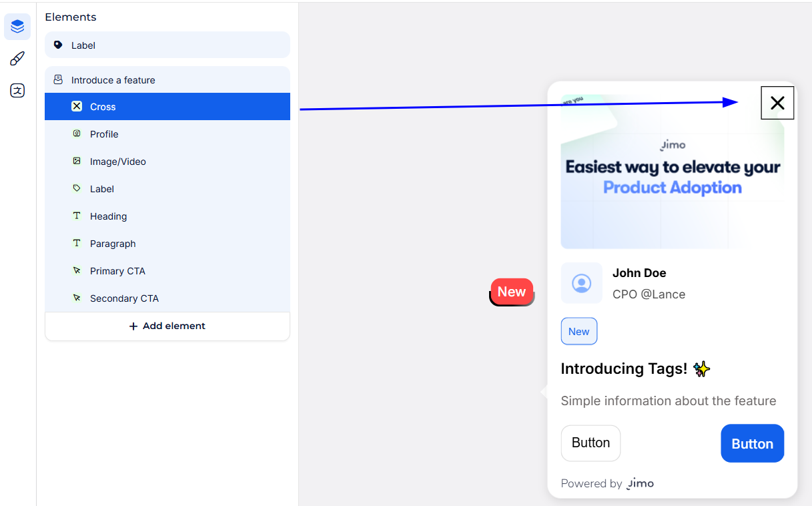Open the paintbrush style panel icon
Image resolution: width=812 pixels, height=506 pixels.
point(17,59)
